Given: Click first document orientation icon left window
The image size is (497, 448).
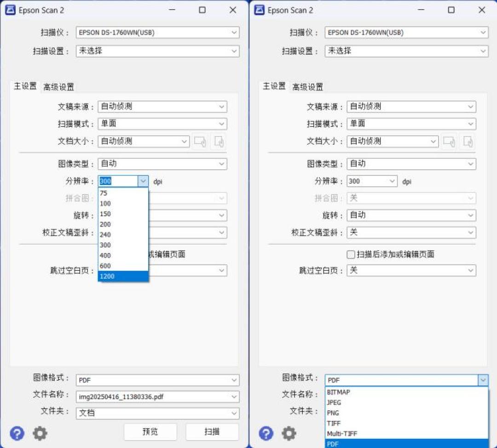Looking at the screenshot, I should [200, 141].
